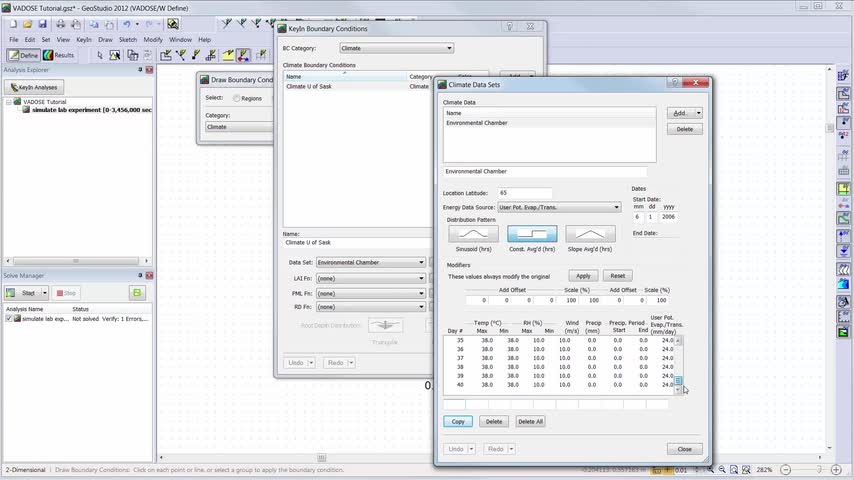The image size is (854, 480).
Task: Expand the Energy Data Source dropdown
Action: coord(558,208)
